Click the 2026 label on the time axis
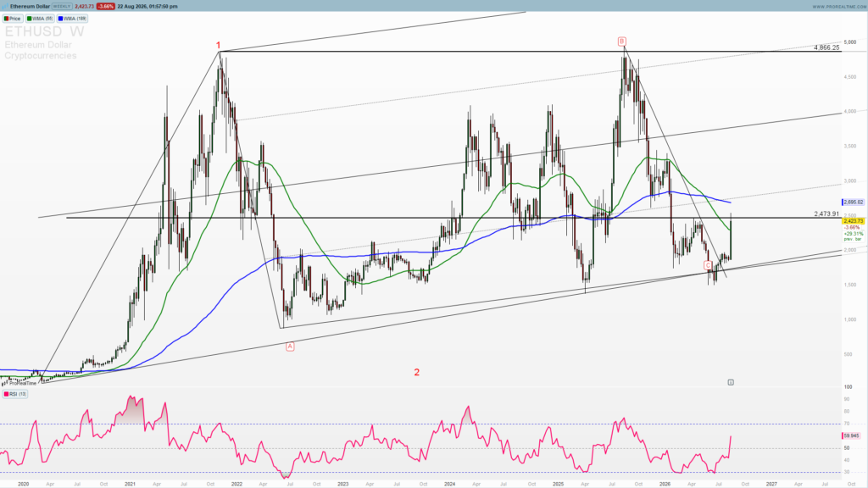This screenshot has width=868, height=488. point(665,484)
